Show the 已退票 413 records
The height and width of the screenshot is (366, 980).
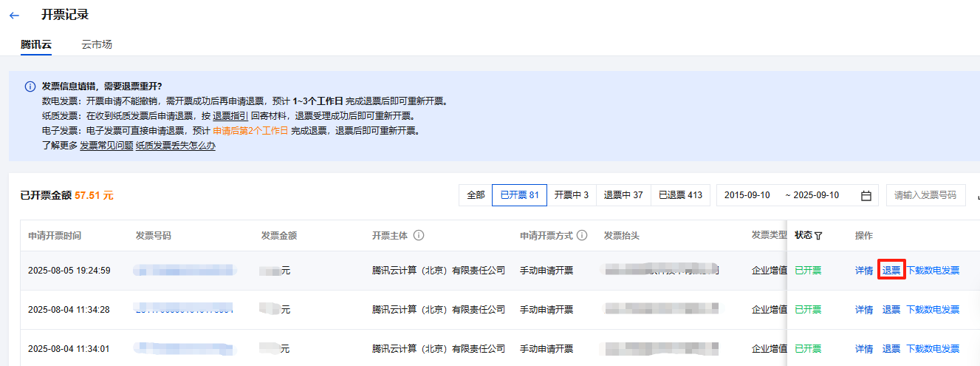[x=680, y=195]
